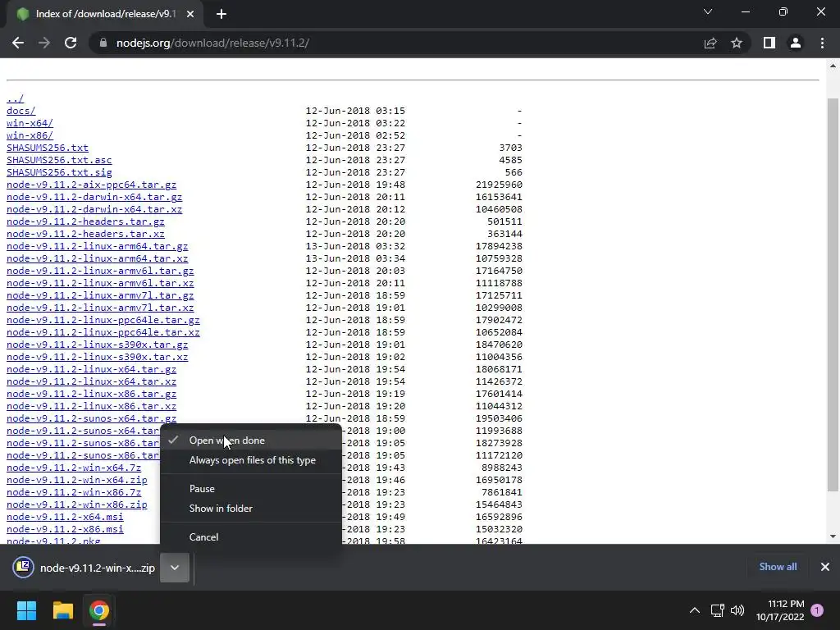
Task: Open the notification badge in the taskbar
Action: [818, 610]
